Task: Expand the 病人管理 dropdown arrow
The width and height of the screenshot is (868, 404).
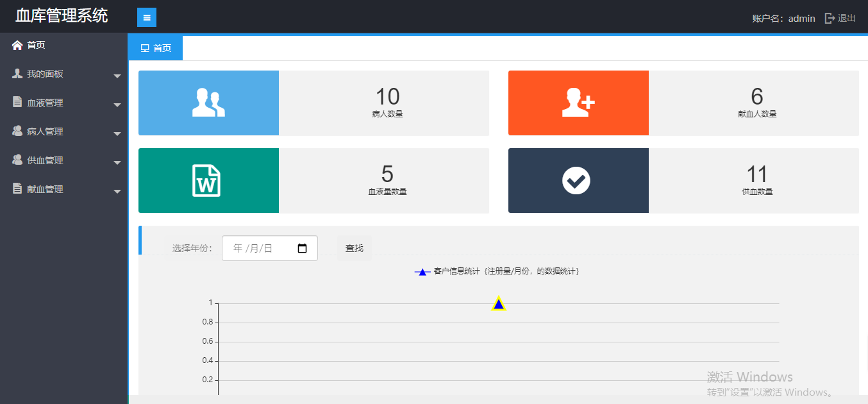Action: coord(117,134)
